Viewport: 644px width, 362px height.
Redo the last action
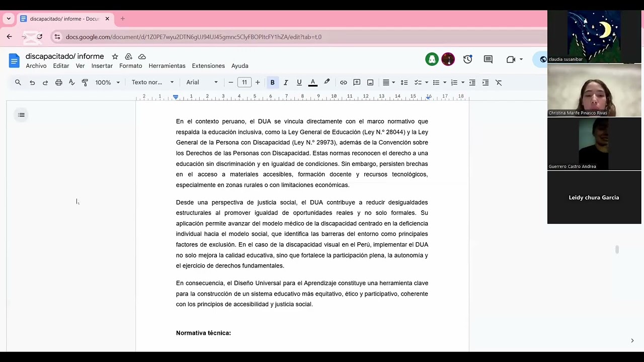(45, 82)
